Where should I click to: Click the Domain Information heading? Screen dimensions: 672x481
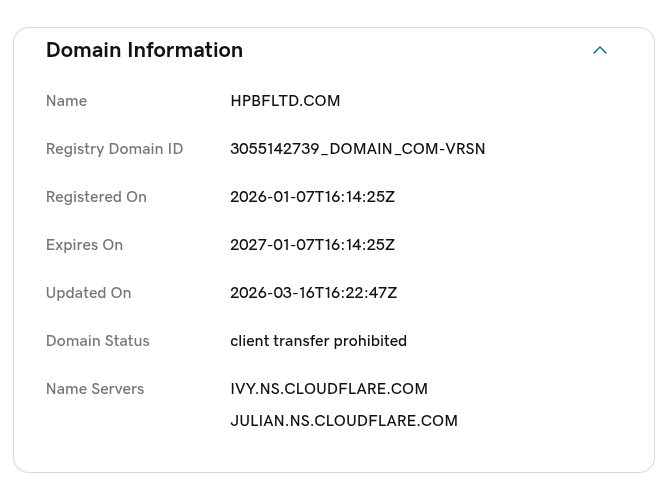click(144, 50)
